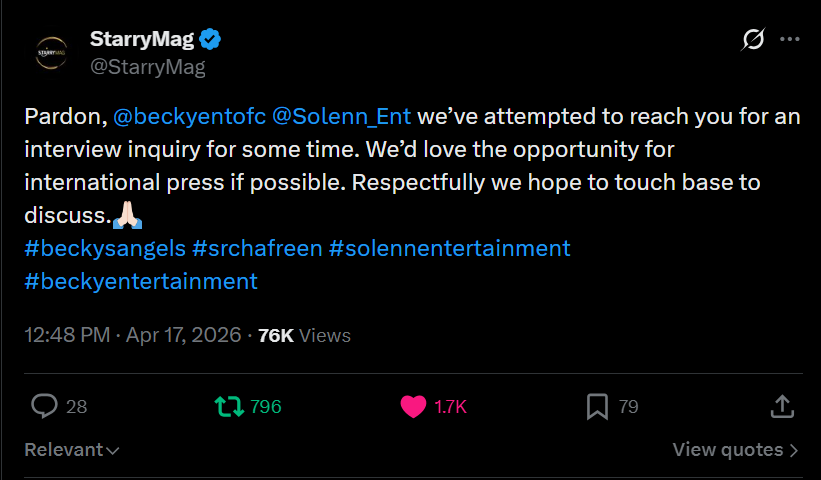Bookmark the post with bookmark icon
The width and height of the screenshot is (821, 480).
click(597, 407)
